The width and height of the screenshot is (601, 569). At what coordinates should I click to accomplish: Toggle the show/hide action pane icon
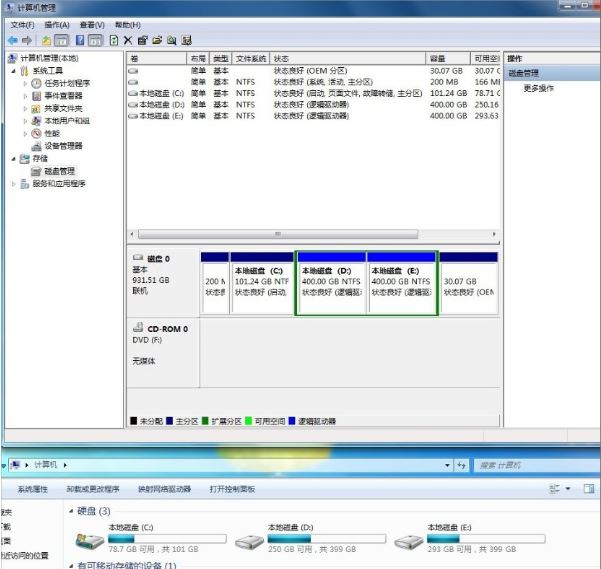[95, 40]
